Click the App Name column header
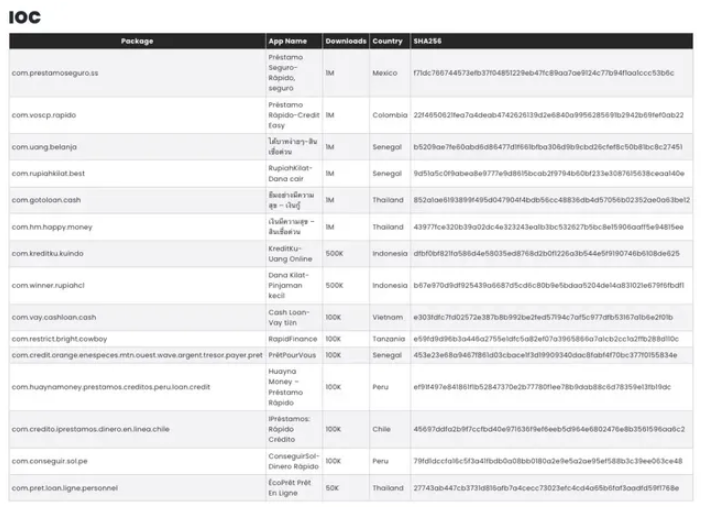The width and height of the screenshot is (702, 507). coord(287,41)
